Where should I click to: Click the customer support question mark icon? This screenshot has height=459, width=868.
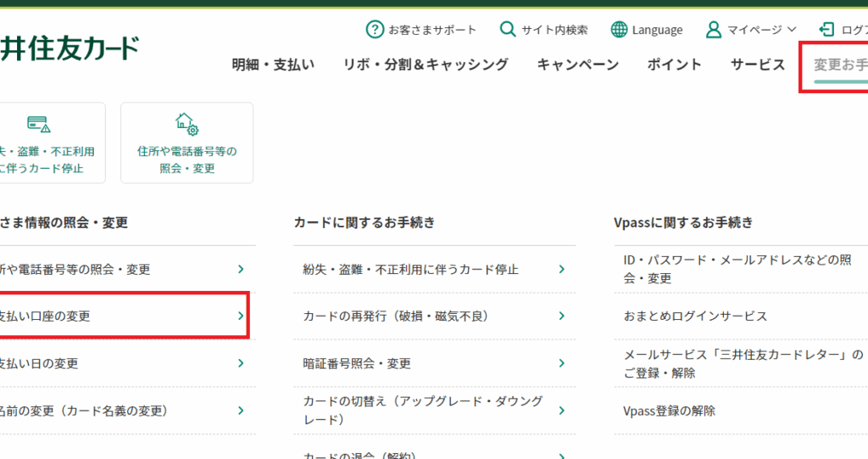[x=375, y=30]
